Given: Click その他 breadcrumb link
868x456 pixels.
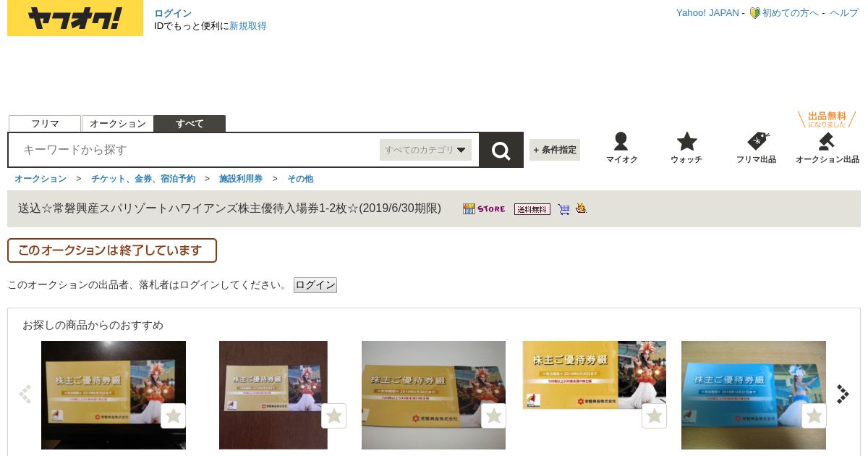Looking at the screenshot, I should pos(300,179).
